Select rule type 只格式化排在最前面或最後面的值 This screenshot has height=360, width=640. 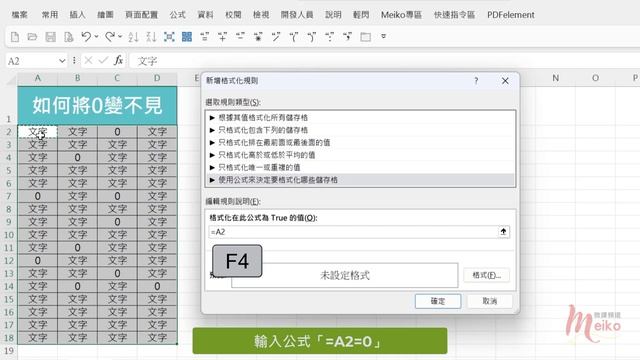360,142
